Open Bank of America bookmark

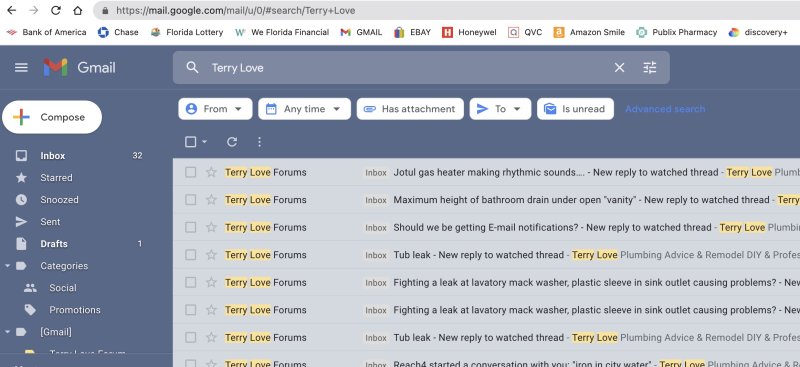(x=46, y=32)
